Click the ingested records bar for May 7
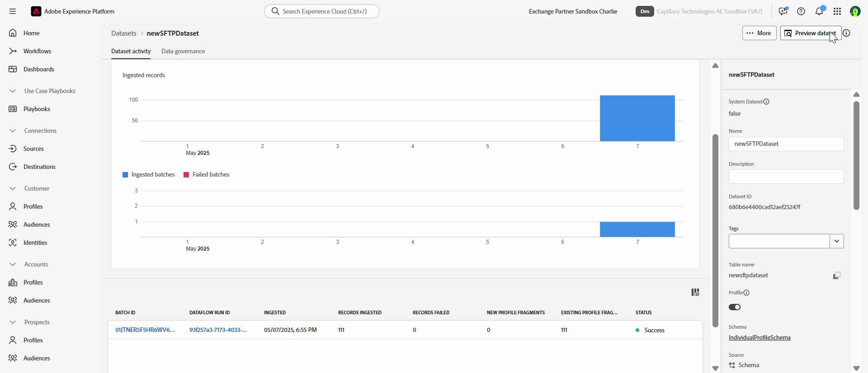This screenshot has height=373, width=868. 637,118
